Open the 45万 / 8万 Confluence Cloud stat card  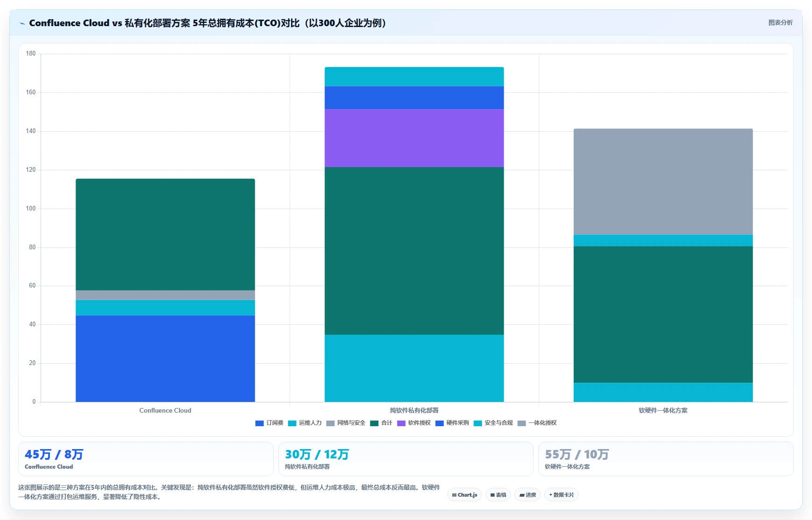click(146, 459)
